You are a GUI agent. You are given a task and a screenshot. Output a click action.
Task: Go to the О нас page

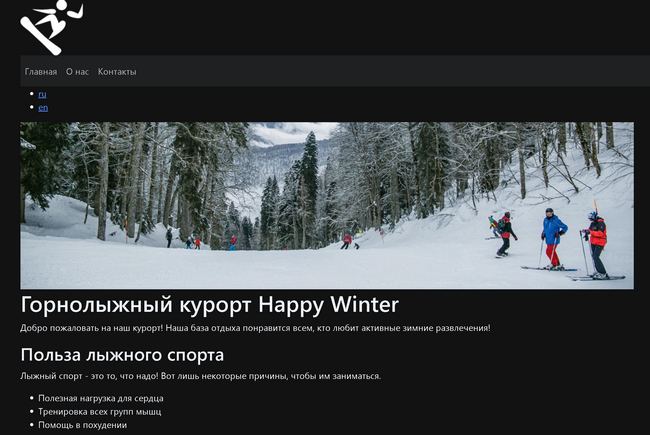pyautogui.click(x=77, y=72)
